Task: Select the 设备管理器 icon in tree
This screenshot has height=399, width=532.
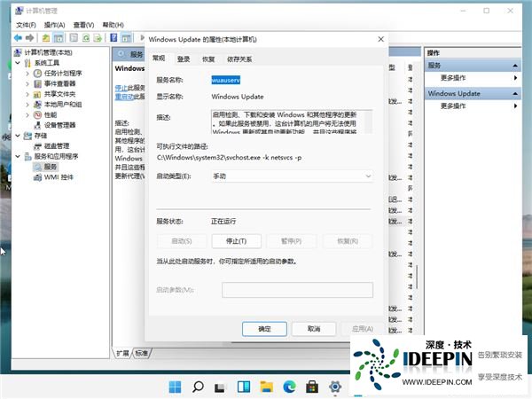Action: (x=37, y=125)
